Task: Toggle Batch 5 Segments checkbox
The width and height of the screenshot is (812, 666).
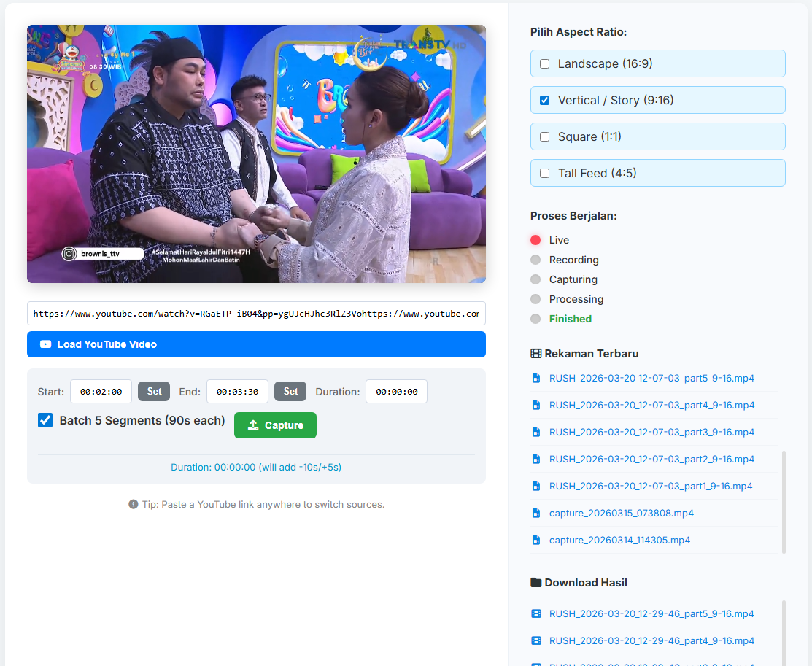Action: click(x=45, y=420)
